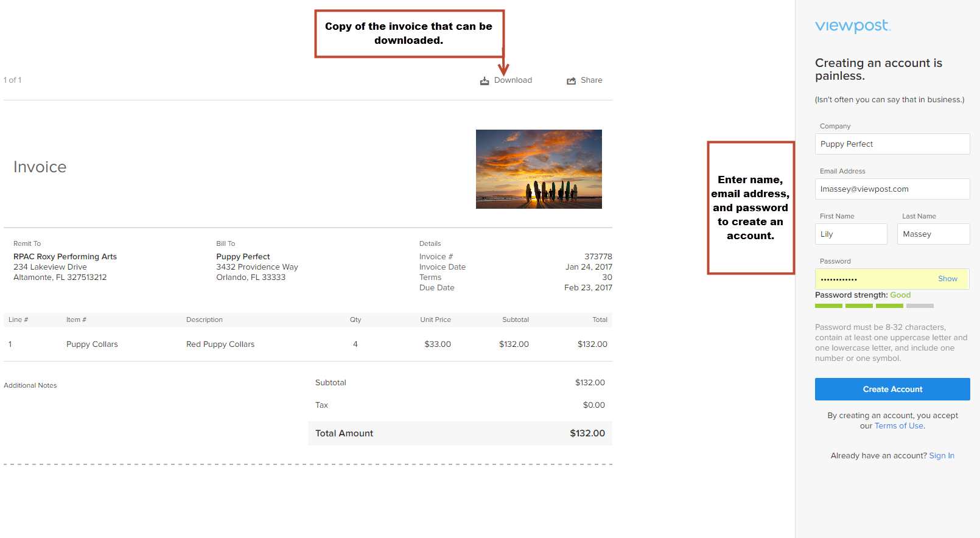Click the 3432 Providence Way address

pyautogui.click(x=257, y=267)
